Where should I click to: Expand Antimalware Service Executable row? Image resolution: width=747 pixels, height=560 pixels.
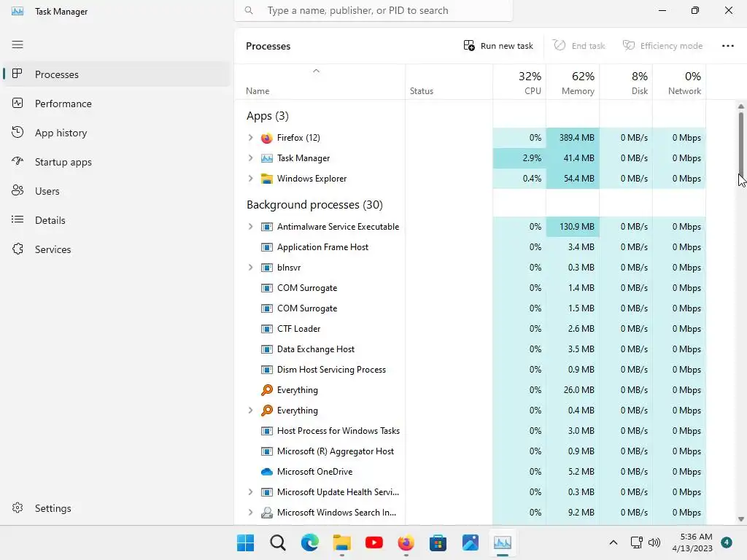(251, 227)
